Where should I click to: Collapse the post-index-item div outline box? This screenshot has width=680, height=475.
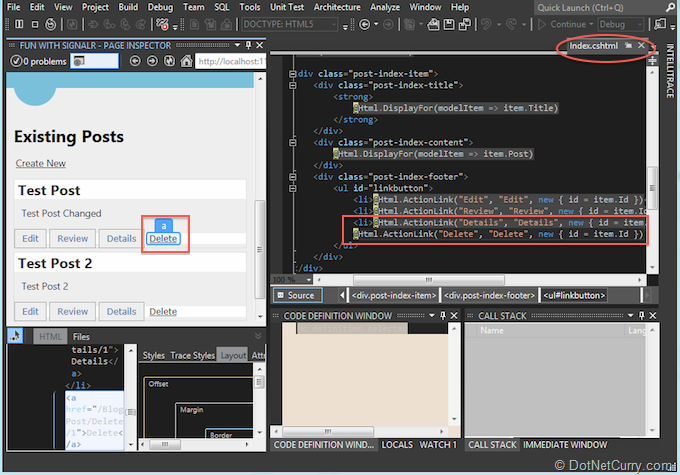pyautogui.click(x=293, y=74)
